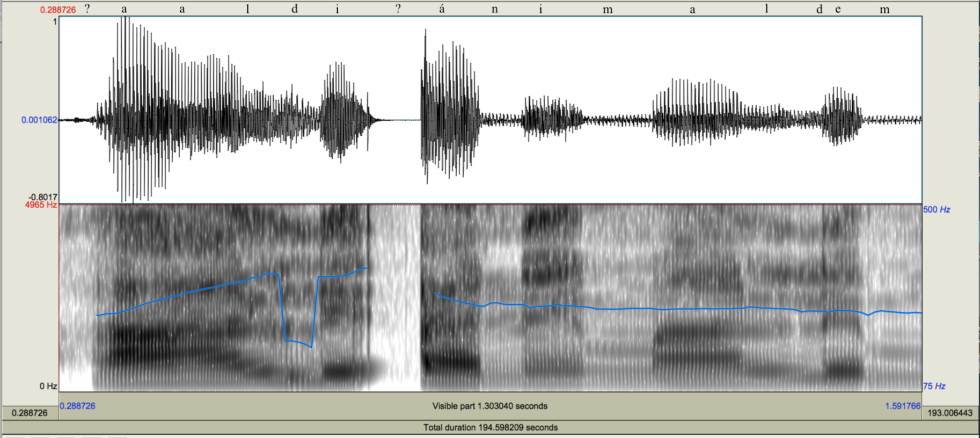Click the white silent gap in the spectrogram
This screenshot has width=980, height=438.
point(396,295)
